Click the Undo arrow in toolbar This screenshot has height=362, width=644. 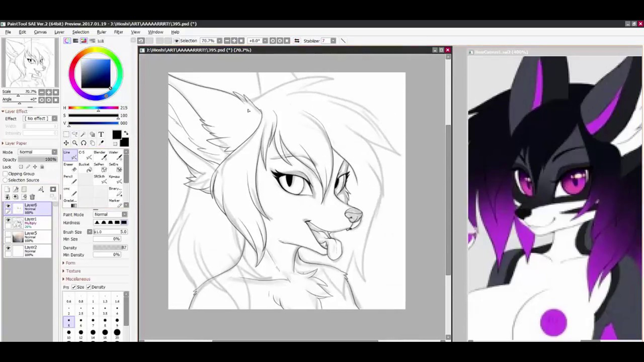[x=140, y=41]
